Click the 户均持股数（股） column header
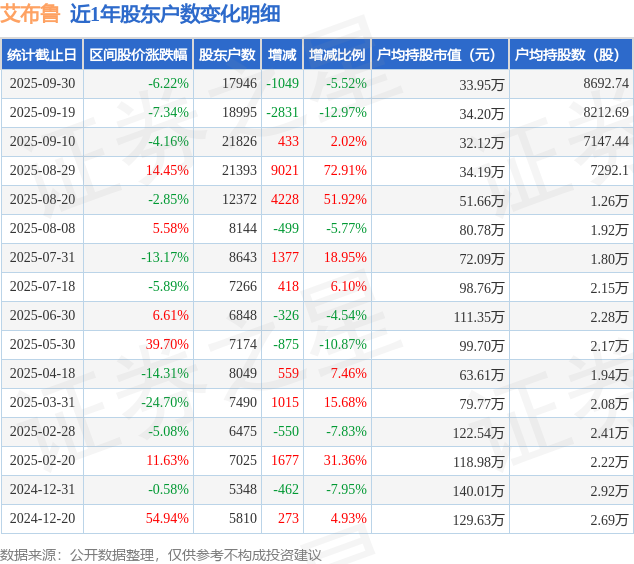The height and width of the screenshot is (564, 634). click(571, 55)
